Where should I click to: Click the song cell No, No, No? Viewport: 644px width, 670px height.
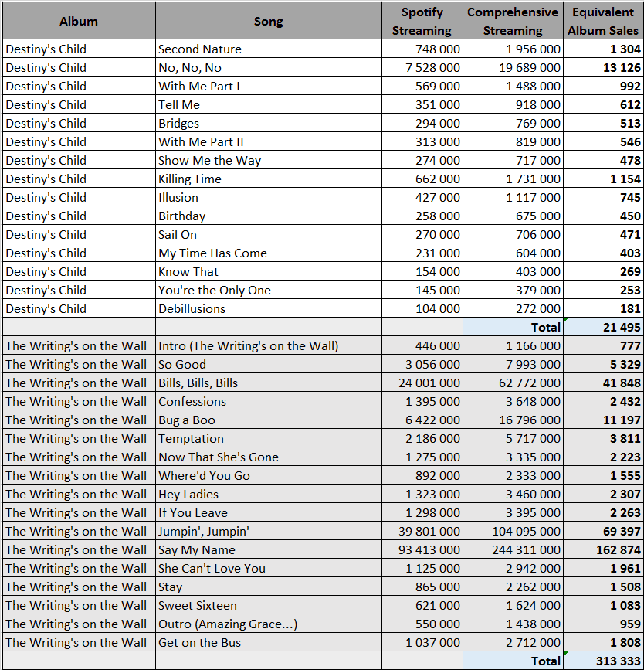[x=269, y=67]
